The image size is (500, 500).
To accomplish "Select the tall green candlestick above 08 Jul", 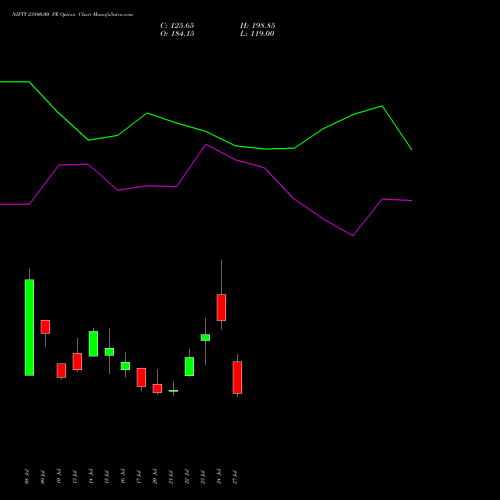I will [x=29, y=327].
